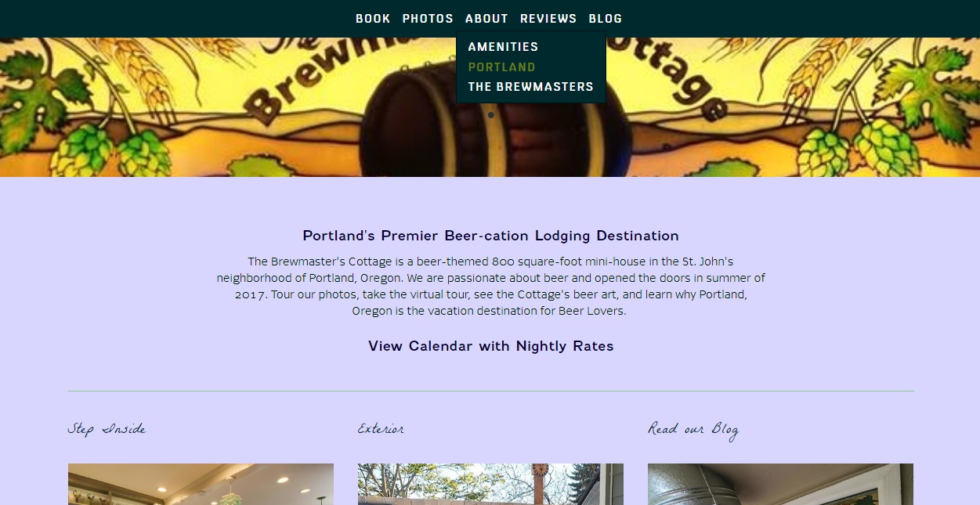Screen dimensions: 980x505
Task: Open the Exterior section heading
Action: [381, 429]
